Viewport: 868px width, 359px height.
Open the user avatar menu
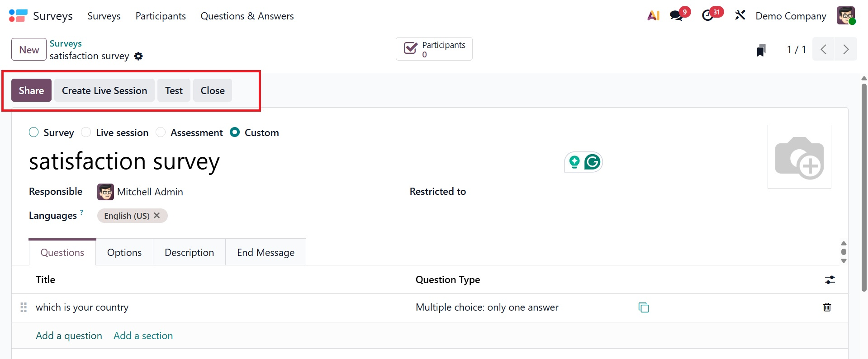(x=845, y=16)
